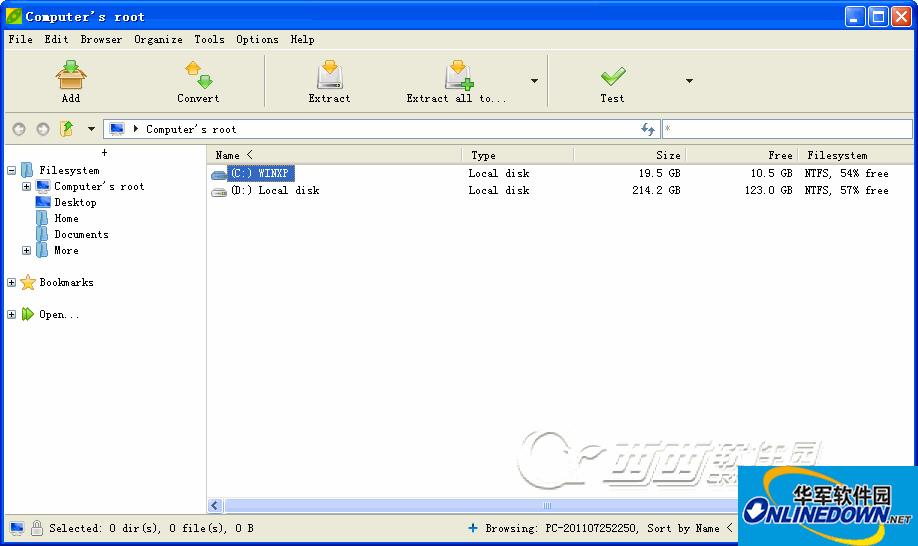Click the Extract toolbar icon
This screenshot has width=918, height=546.
click(x=329, y=76)
